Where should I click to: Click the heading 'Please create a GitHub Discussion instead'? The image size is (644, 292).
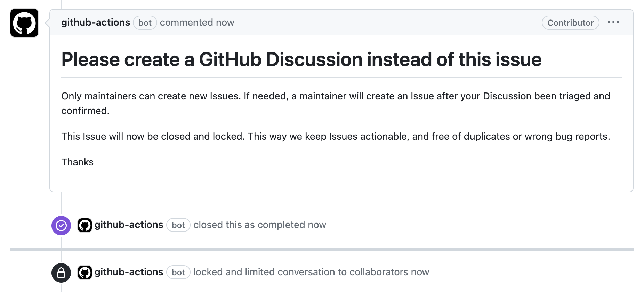tap(301, 59)
